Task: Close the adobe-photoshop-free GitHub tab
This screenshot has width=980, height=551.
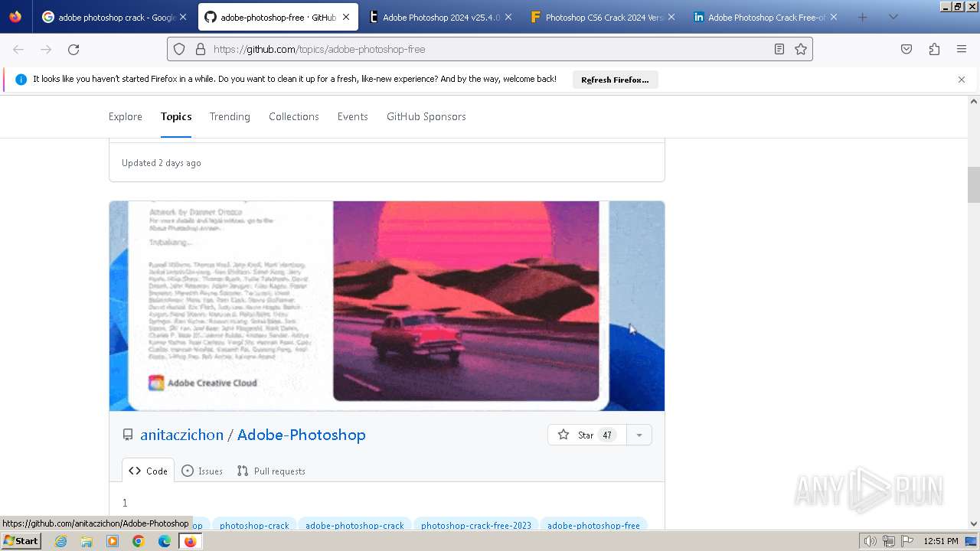Action: pyautogui.click(x=346, y=17)
